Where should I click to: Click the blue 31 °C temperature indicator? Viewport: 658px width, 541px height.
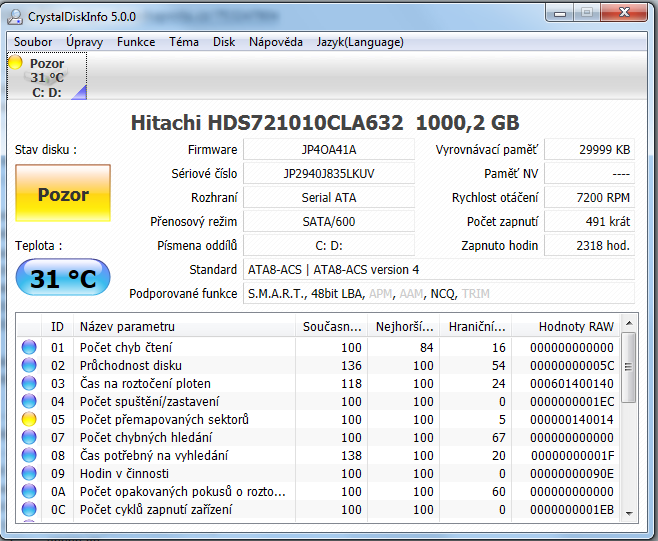pyautogui.click(x=63, y=277)
